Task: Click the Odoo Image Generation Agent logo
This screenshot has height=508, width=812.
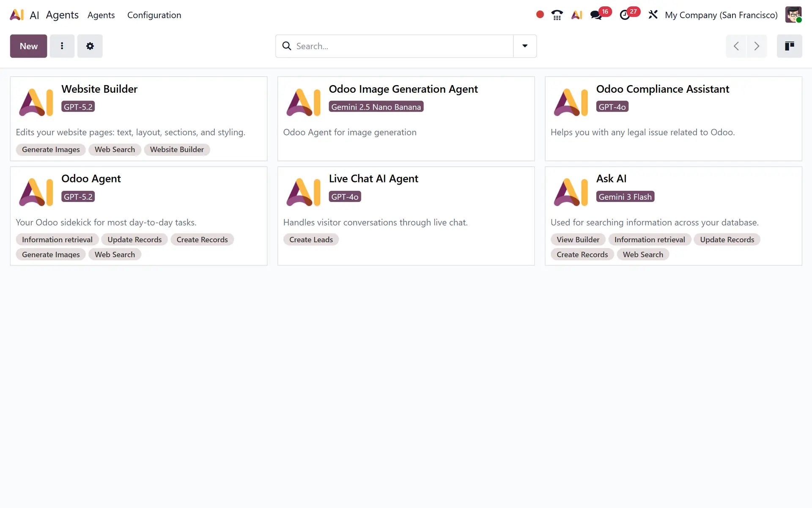Action: tap(303, 102)
